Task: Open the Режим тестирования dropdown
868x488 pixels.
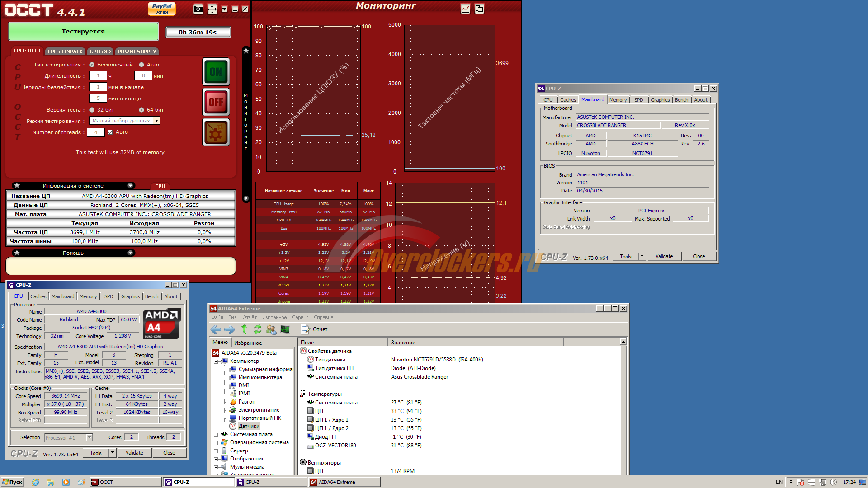Action: click(156, 121)
